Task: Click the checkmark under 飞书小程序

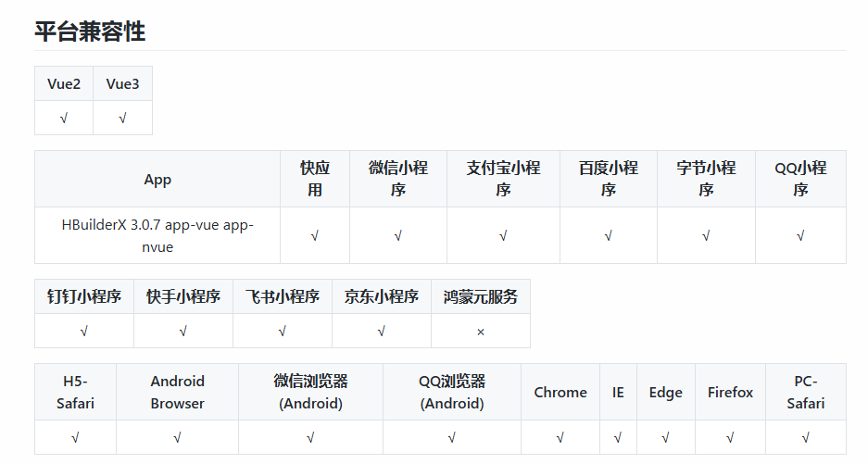Action: tap(282, 331)
